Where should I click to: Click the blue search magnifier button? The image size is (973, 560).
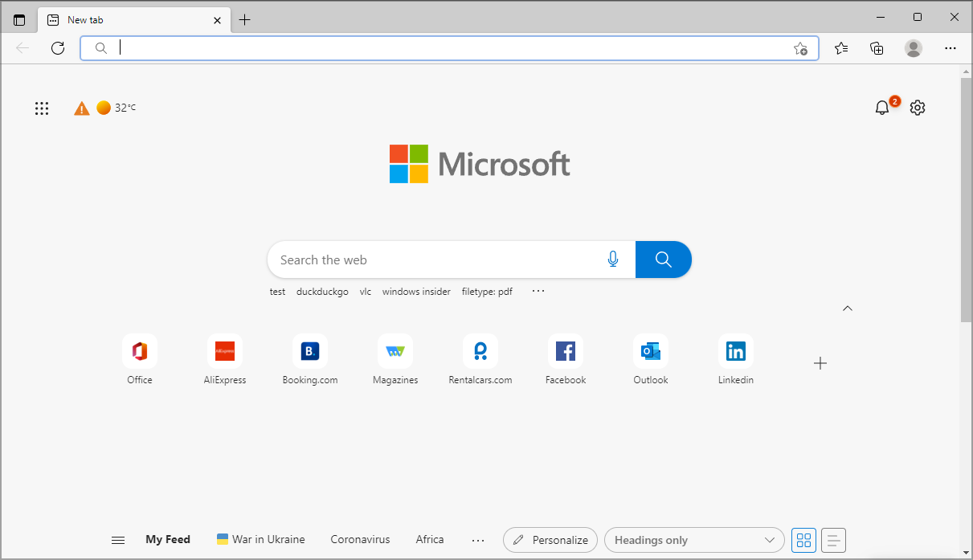tap(664, 260)
